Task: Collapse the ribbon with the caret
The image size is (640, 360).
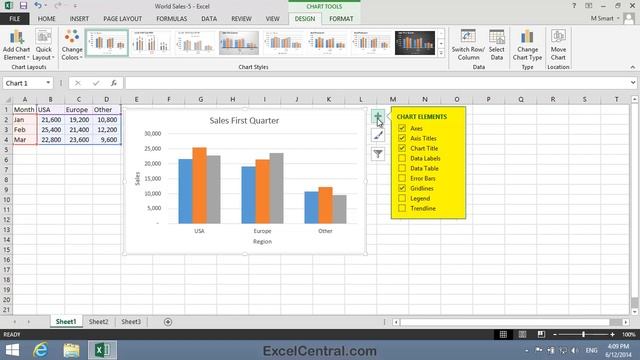Action: coord(633,67)
